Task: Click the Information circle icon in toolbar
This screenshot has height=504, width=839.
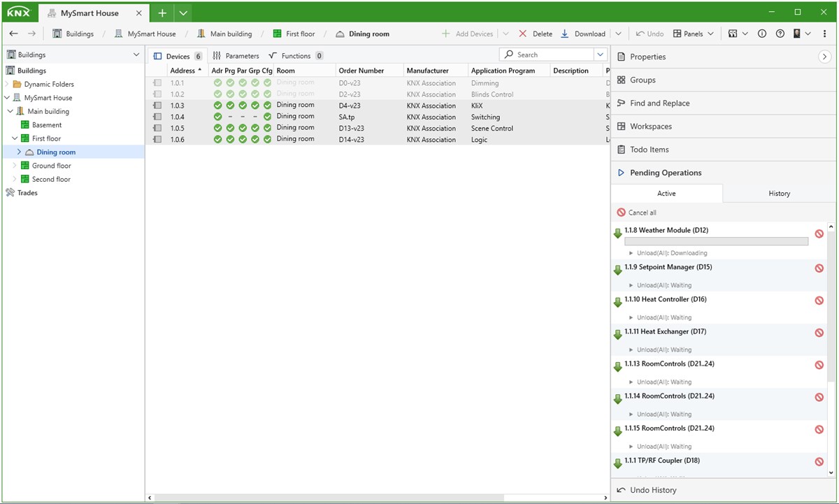Action: [x=762, y=34]
